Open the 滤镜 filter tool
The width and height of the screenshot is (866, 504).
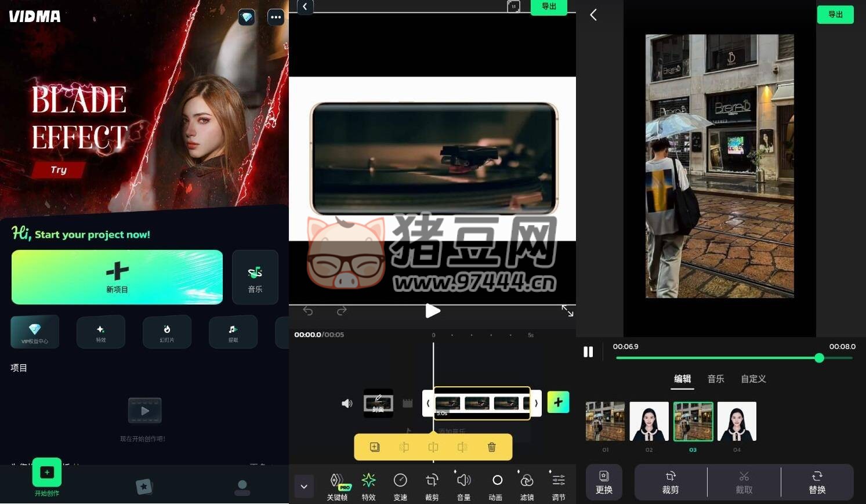[527, 485]
